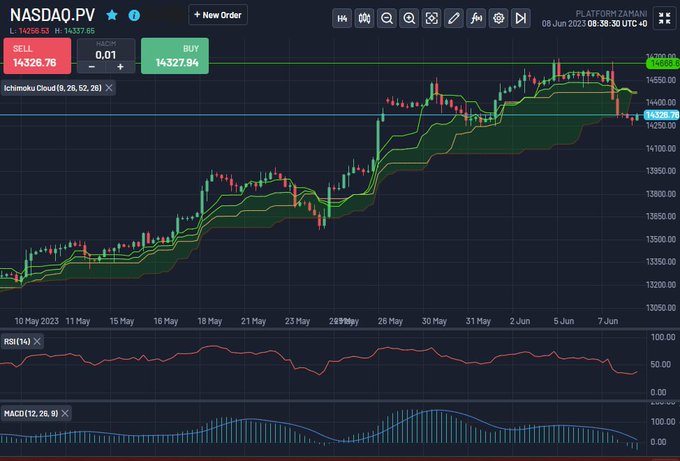Zoom in on the chart
680x461 pixels.
click(x=409, y=18)
